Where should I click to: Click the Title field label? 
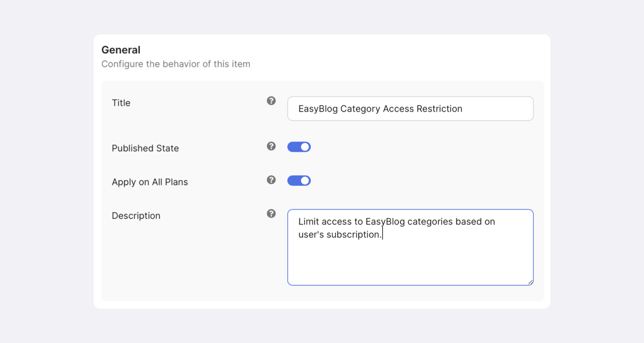point(121,103)
